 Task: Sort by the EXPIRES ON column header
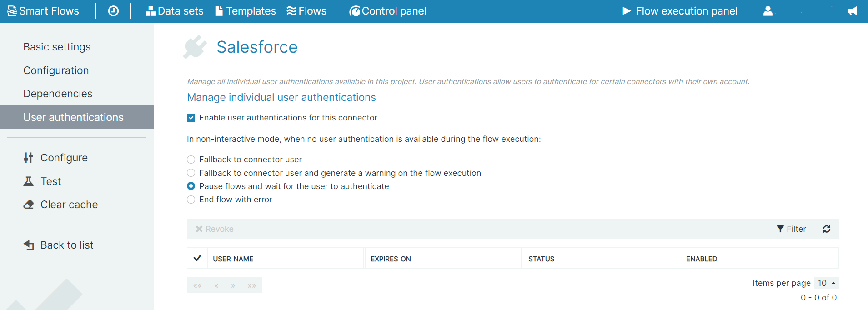[391, 259]
